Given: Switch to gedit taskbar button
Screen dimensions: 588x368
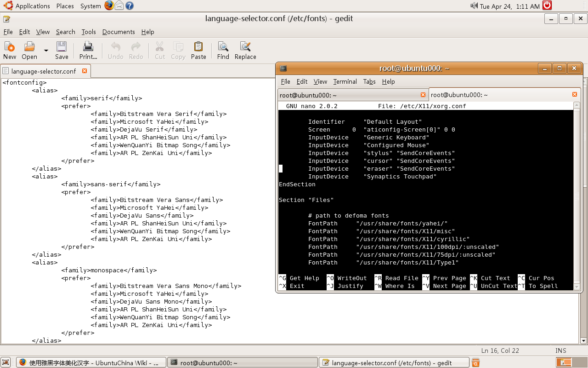Looking at the screenshot, I should point(394,362).
